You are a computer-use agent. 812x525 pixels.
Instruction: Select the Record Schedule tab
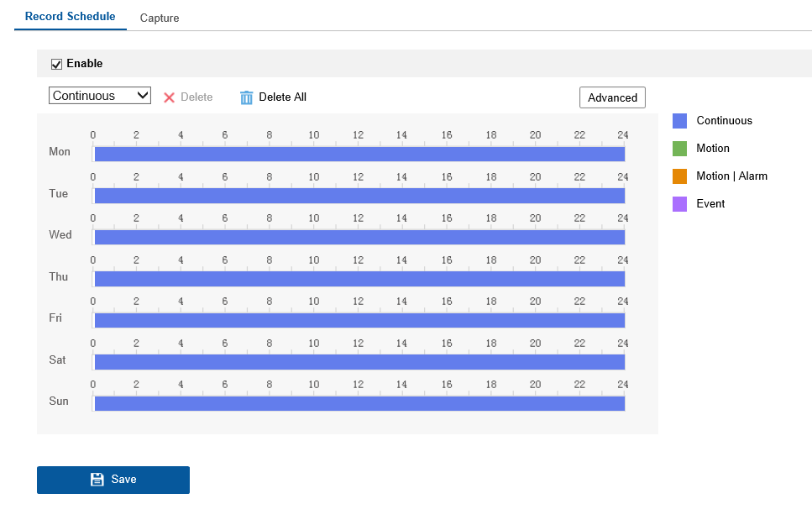point(71,17)
